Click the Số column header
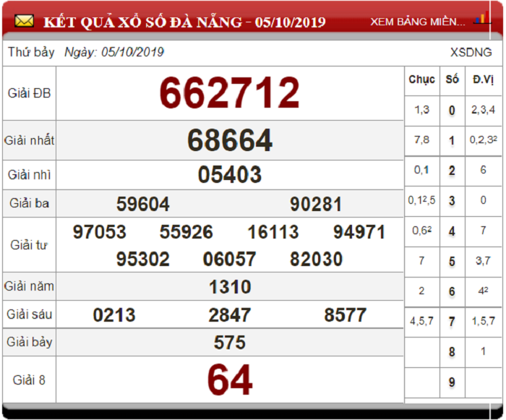The image size is (506, 420). coord(452,80)
